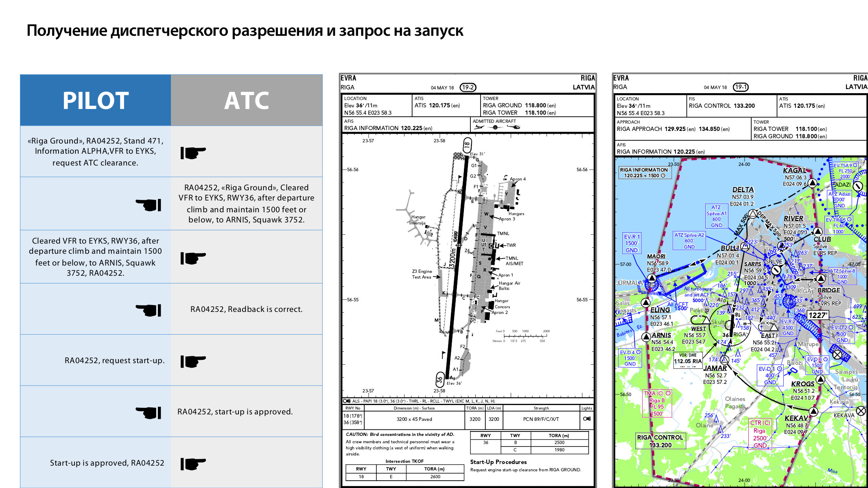Click the hand icon in the bottom pilot row
868x488 pixels.
coord(193,464)
